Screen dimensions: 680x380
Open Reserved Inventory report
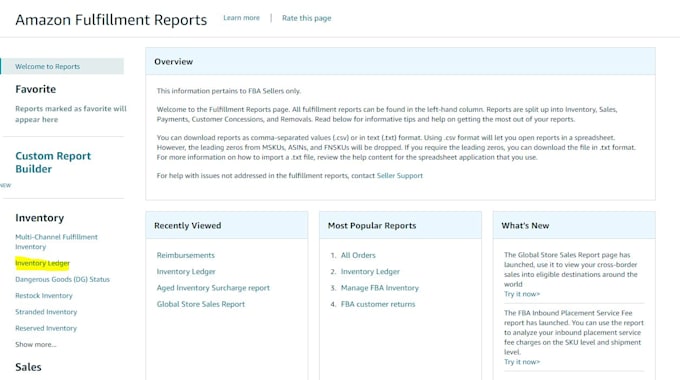click(x=46, y=328)
